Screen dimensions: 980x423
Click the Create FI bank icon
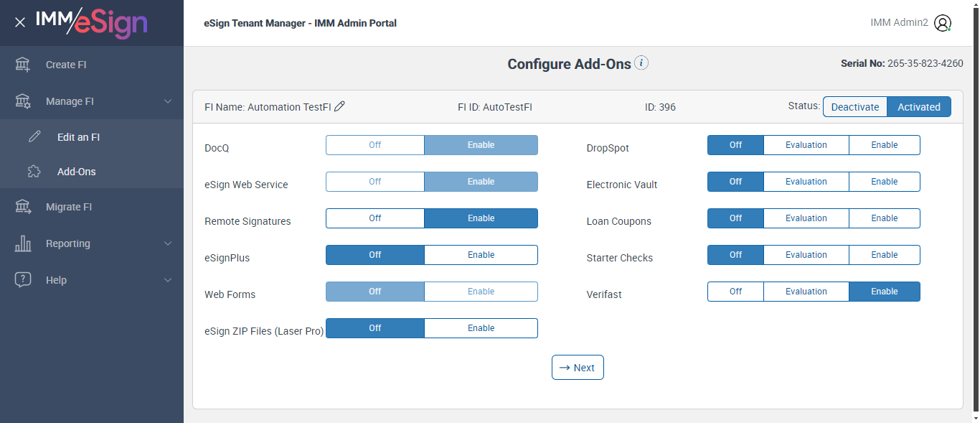(23, 65)
